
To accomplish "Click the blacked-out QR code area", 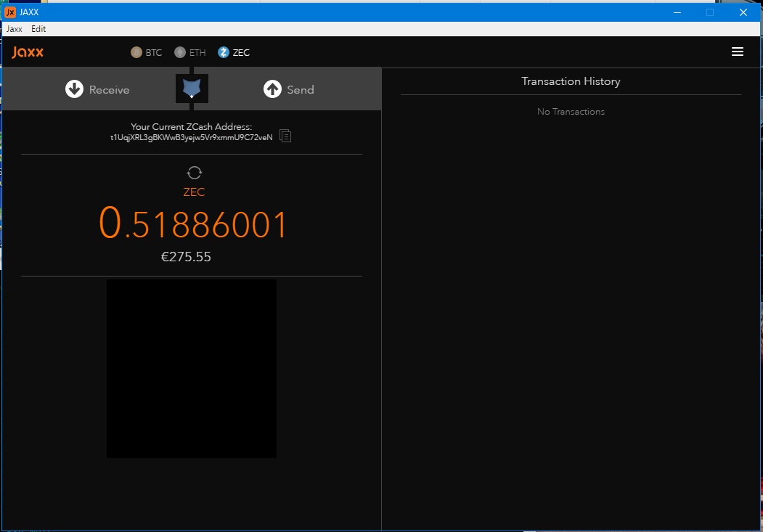I will tap(192, 369).
